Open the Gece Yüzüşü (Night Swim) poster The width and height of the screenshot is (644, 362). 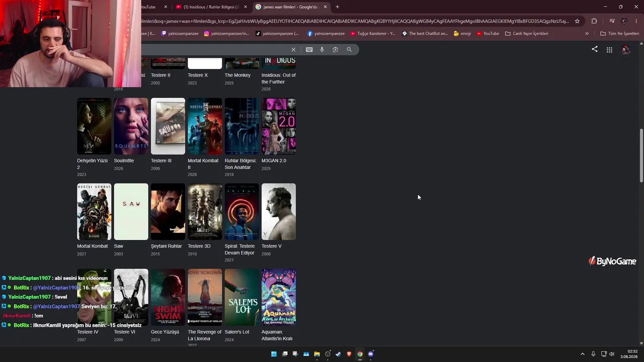point(168,297)
